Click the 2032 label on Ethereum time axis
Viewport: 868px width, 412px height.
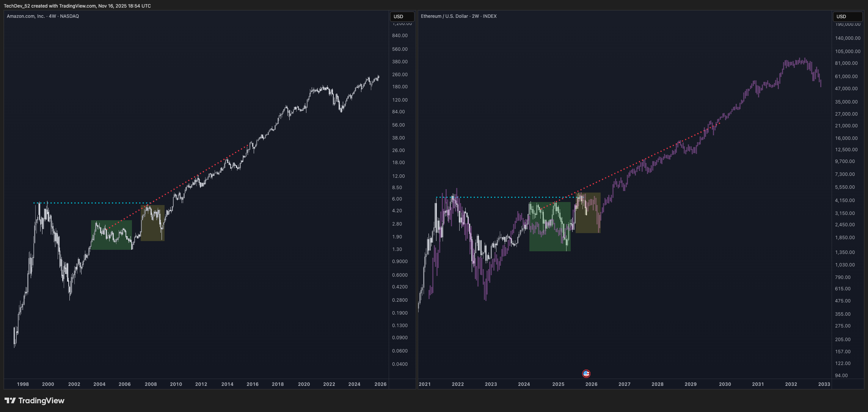(791, 384)
